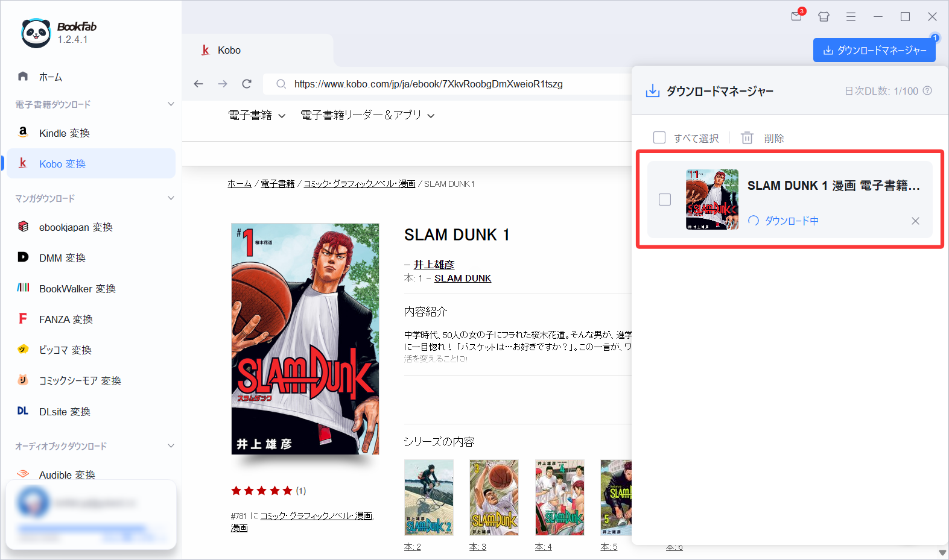The height and width of the screenshot is (560, 949).
Task: Collapse the 電子書籍ダウンロード section
Action: 171,104
